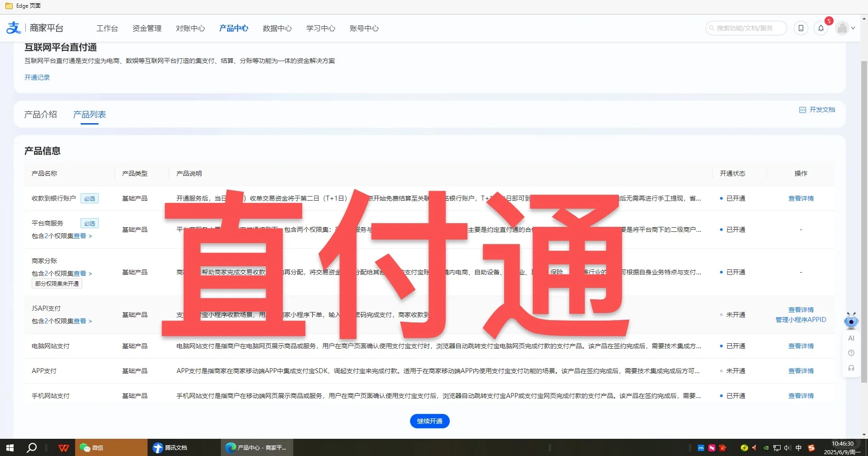Screen dimensions: 868x456
Task: Open NVIDIA tray icon
Action: (766, 448)
